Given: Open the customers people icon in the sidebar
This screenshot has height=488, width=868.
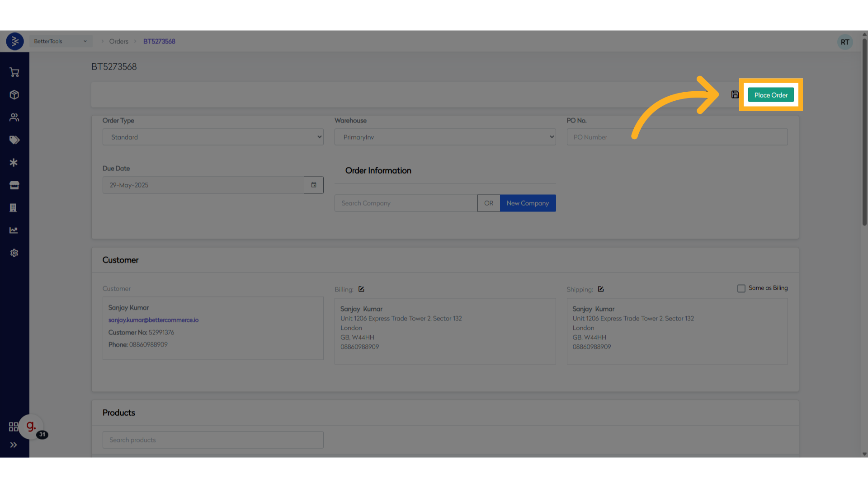Looking at the screenshot, I should pyautogui.click(x=14, y=117).
